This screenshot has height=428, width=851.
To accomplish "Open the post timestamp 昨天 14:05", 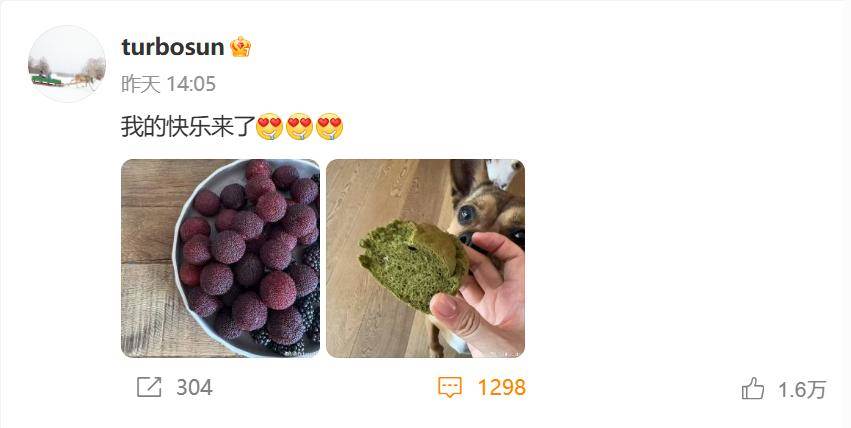I will pyautogui.click(x=168, y=84).
